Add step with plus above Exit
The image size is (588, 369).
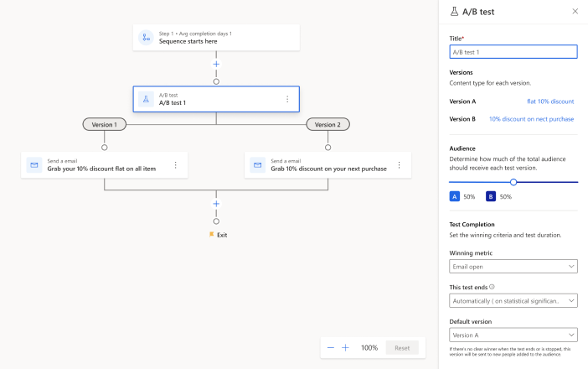[x=216, y=204]
